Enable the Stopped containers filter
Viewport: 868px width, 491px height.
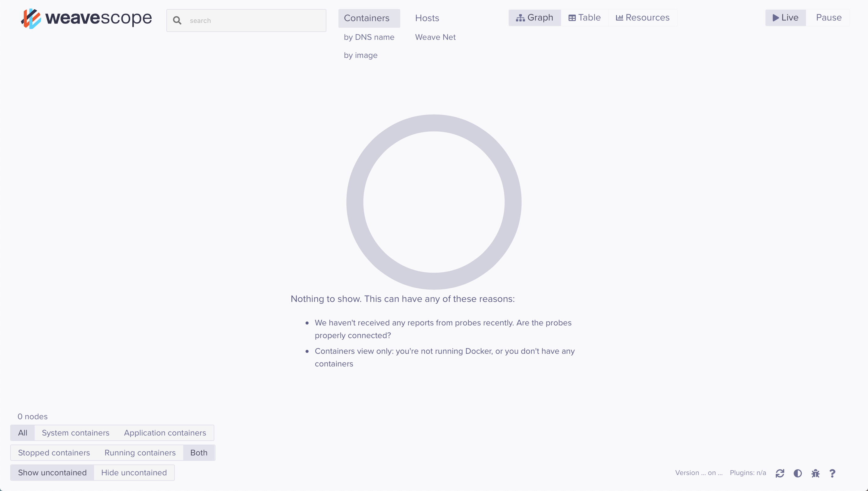tap(54, 453)
